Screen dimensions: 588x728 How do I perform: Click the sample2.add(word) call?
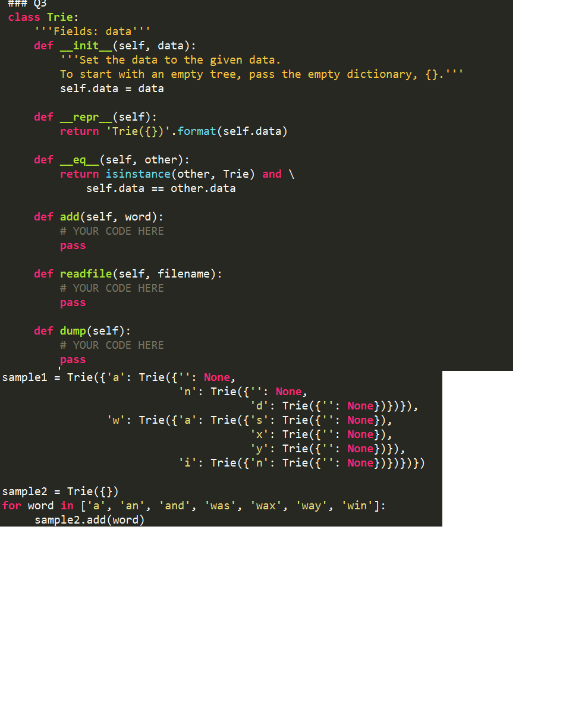point(89,519)
